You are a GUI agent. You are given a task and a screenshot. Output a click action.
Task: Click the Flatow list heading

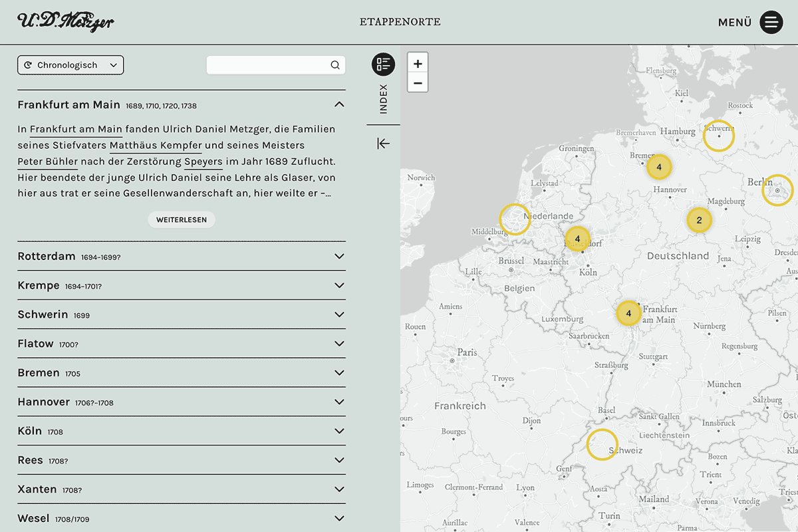[x=36, y=344]
